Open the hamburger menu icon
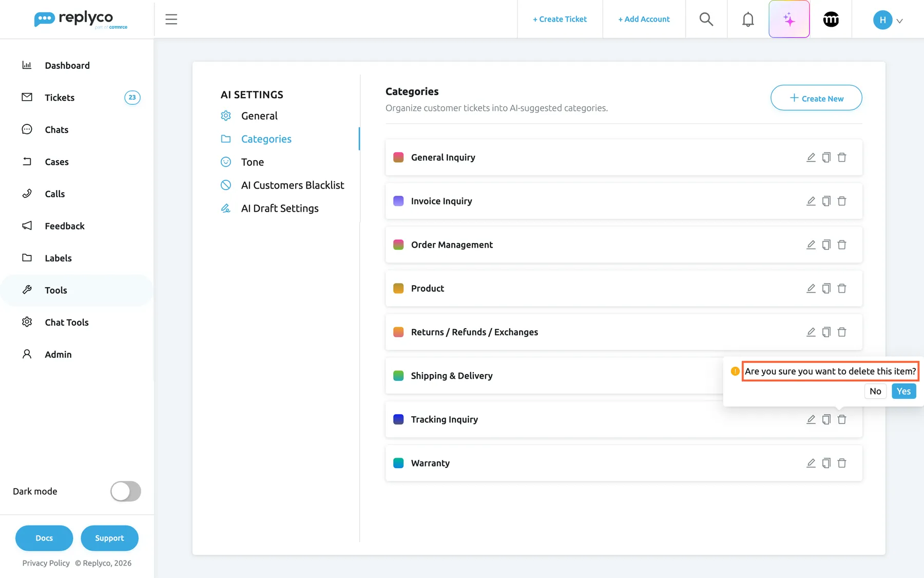This screenshot has width=924, height=578. pos(171,20)
